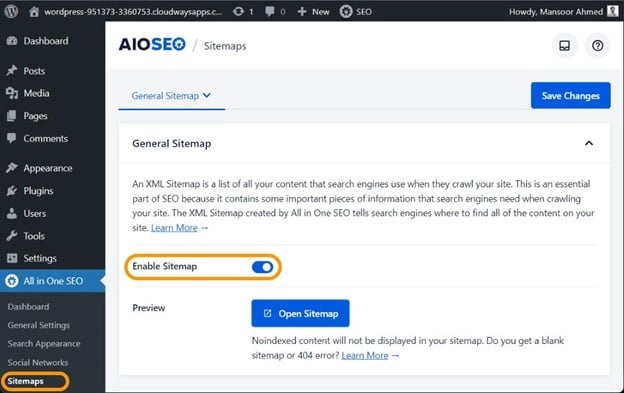Click the site name link in the admin bar
The height and width of the screenshot is (393, 624).
tap(133, 12)
